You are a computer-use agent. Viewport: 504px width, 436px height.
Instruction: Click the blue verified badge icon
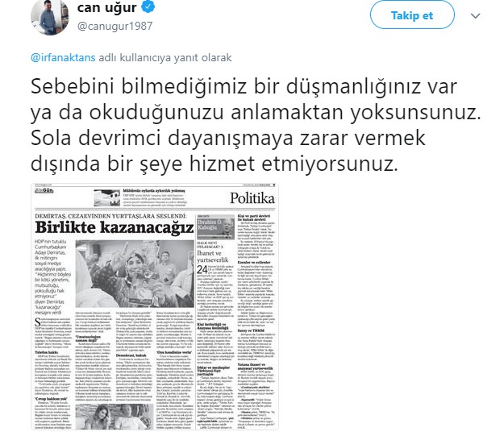(x=148, y=6)
